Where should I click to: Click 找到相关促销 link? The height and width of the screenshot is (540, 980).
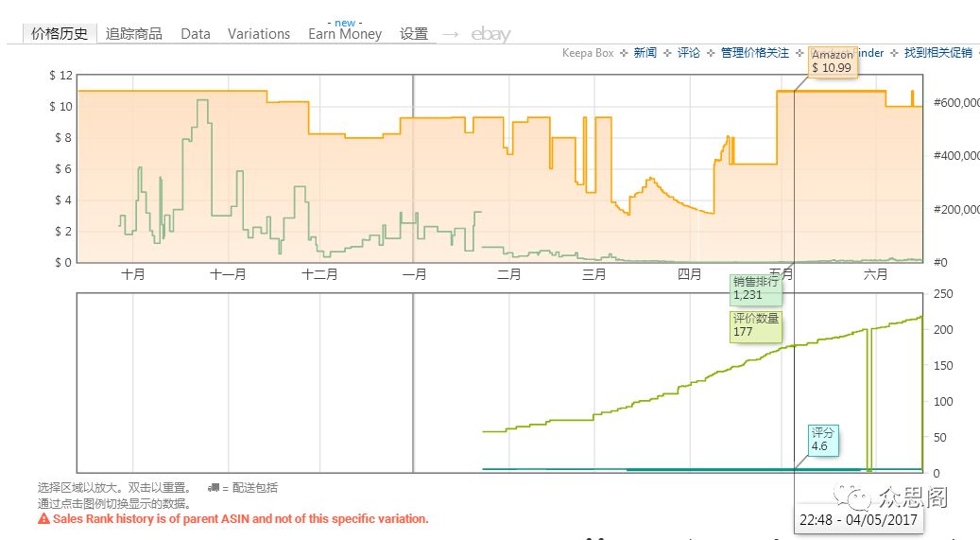point(938,53)
